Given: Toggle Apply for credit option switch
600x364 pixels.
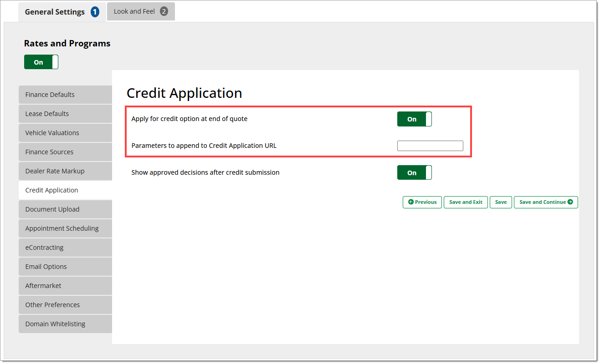Looking at the screenshot, I should pos(414,119).
